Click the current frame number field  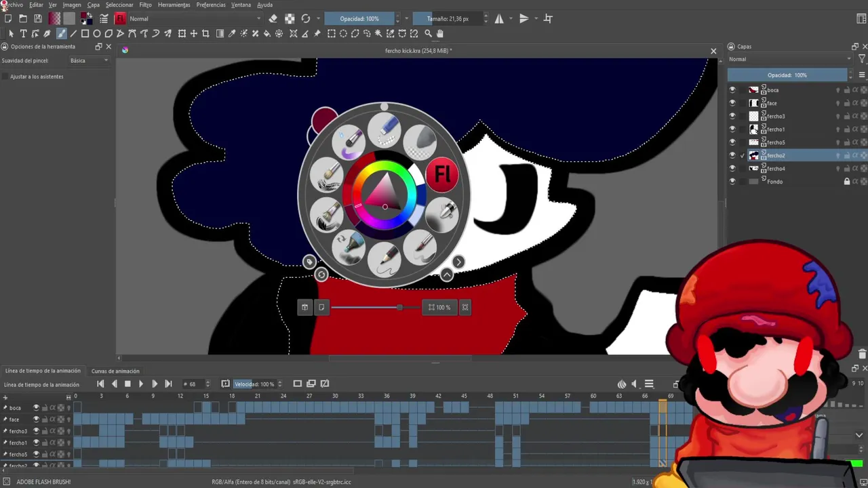(194, 384)
